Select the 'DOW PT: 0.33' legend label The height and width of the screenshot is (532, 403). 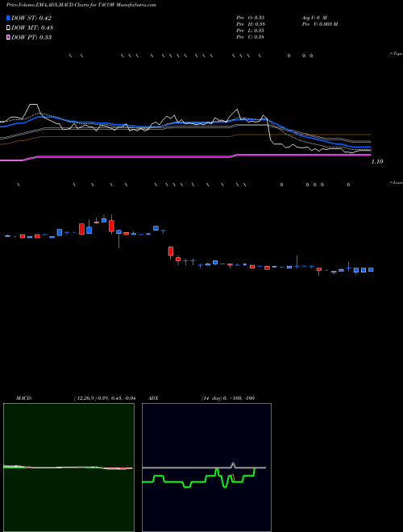(x=31, y=37)
